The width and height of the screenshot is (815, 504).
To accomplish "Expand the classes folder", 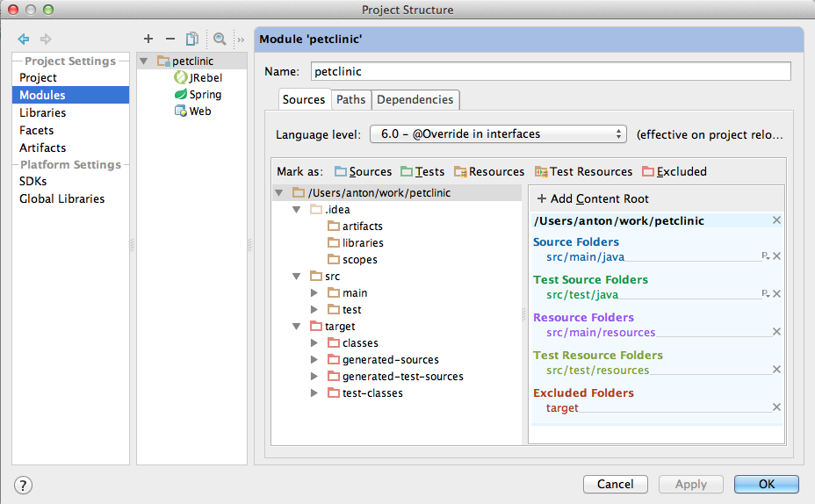I will pos(314,343).
